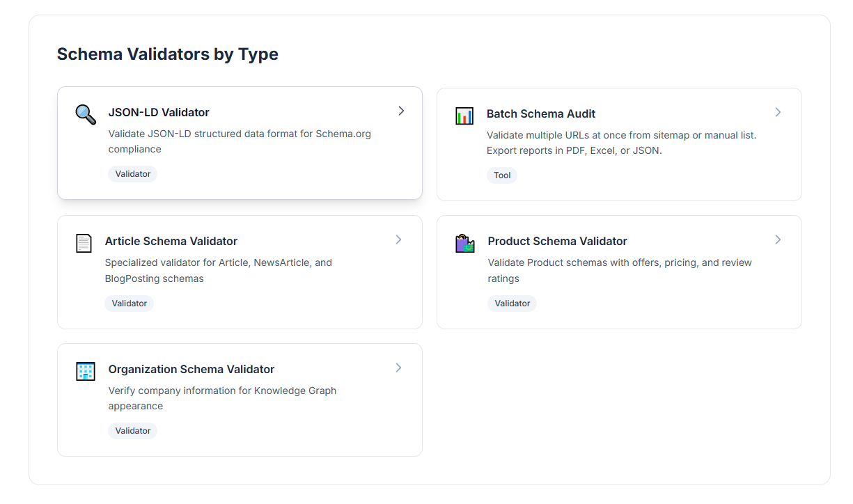Click the Product Schema Validator link

click(x=557, y=241)
